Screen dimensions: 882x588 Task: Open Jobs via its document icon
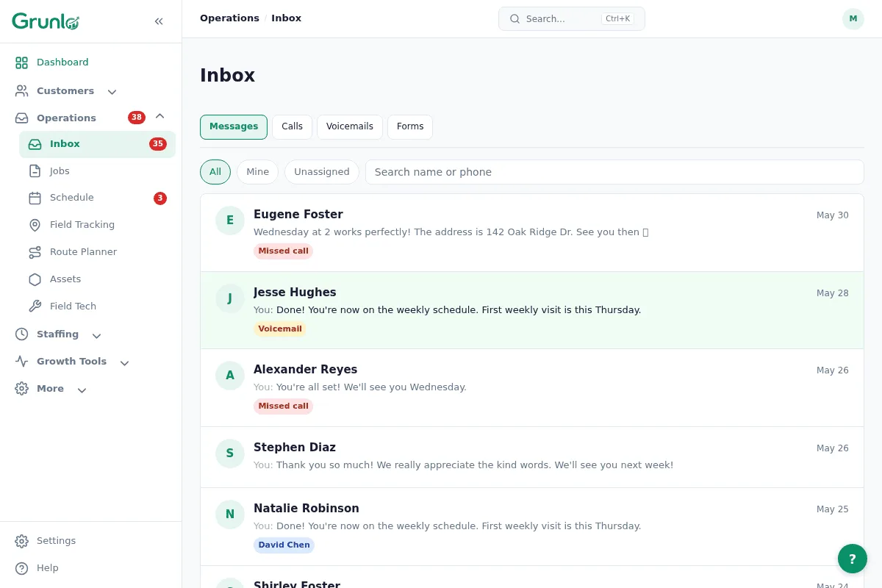35,171
